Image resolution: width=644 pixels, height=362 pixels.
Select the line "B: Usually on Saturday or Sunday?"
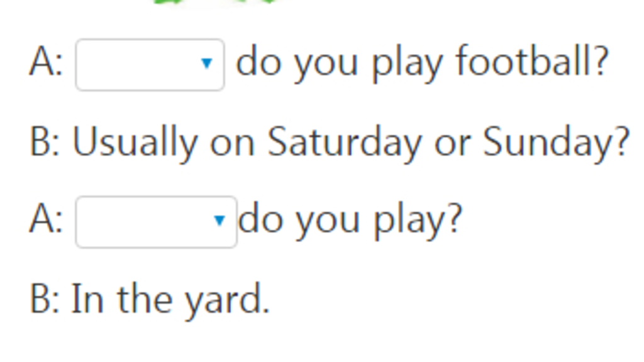(330, 143)
